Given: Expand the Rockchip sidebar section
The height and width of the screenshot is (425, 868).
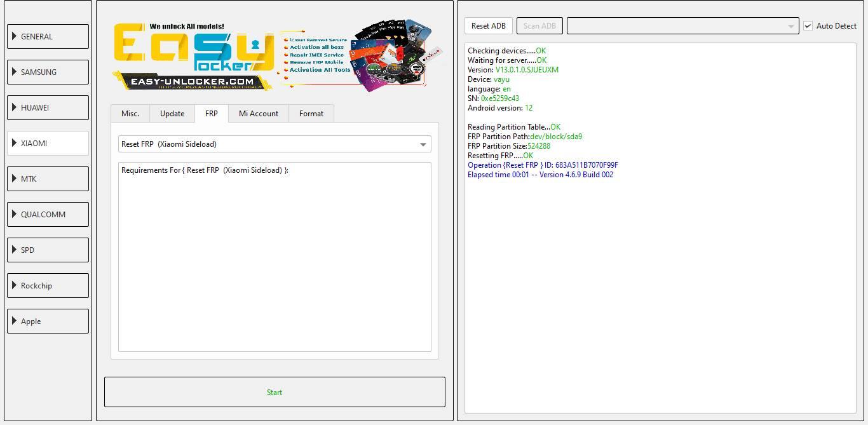Looking at the screenshot, I should tap(48, 285).
